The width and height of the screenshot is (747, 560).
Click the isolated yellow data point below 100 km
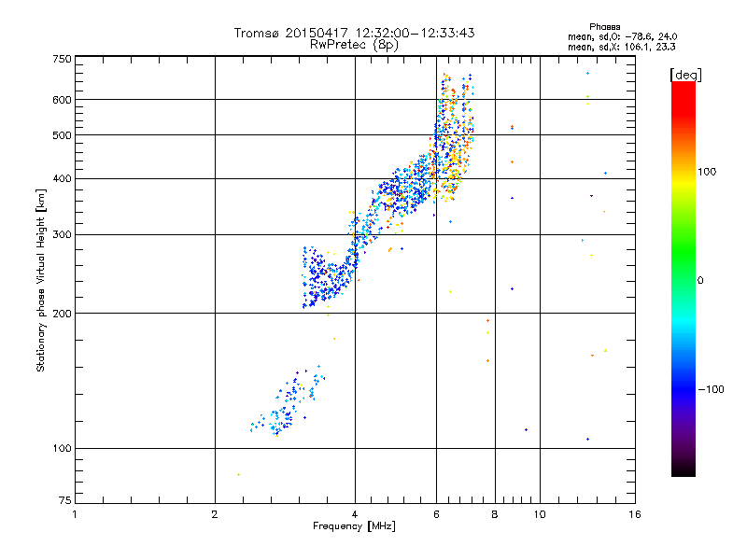(239, 475)
